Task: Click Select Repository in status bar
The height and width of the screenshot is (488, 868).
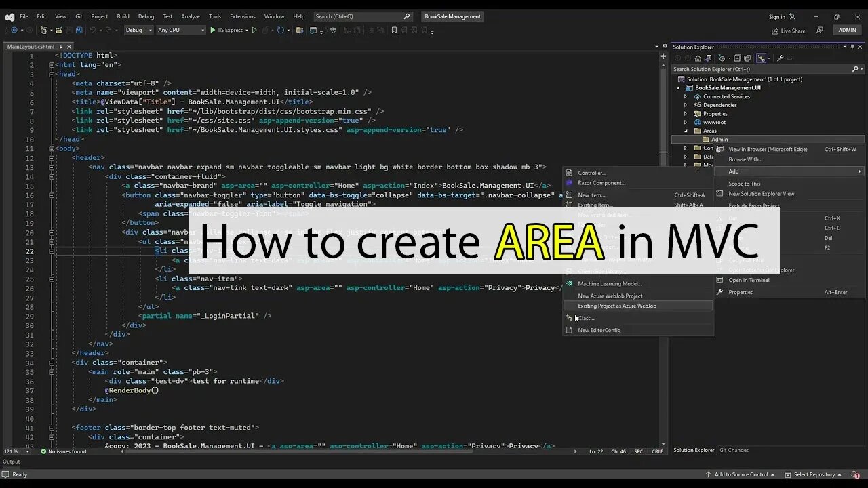Action: pyautogui.click(x=813, y=474)
